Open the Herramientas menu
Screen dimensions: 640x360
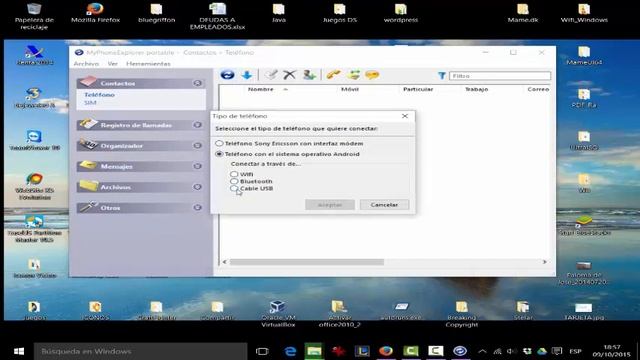pos(148,64)
